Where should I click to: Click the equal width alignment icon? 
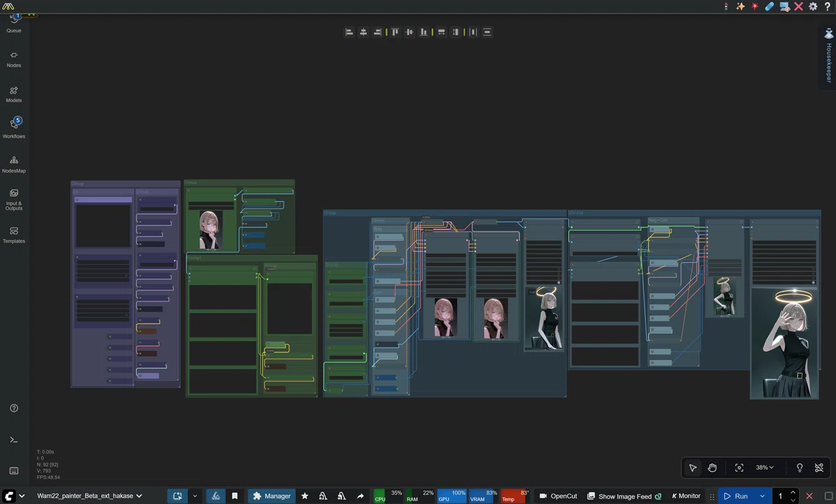pyautogui.click(x=442, y=32)
